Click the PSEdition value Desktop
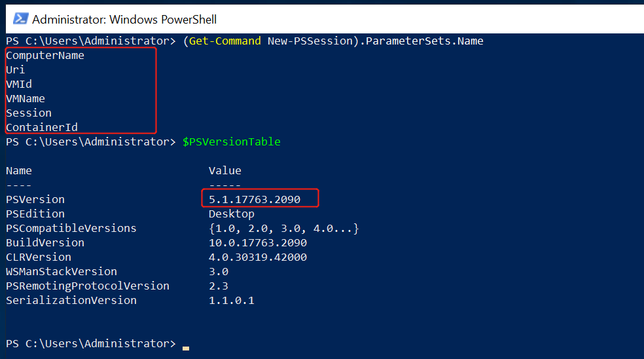The width and height of the screenshot is (644, 359). point(232,214)
